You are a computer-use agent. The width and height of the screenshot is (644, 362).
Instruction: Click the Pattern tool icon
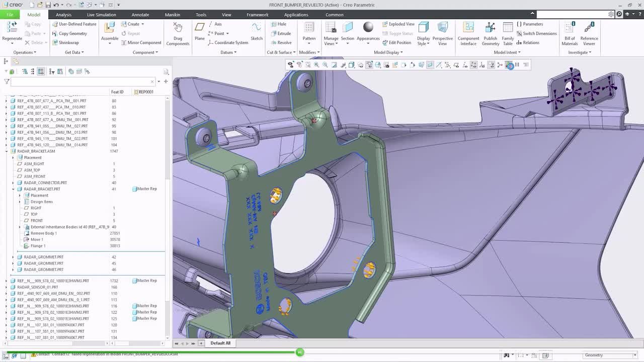[309, 28]
